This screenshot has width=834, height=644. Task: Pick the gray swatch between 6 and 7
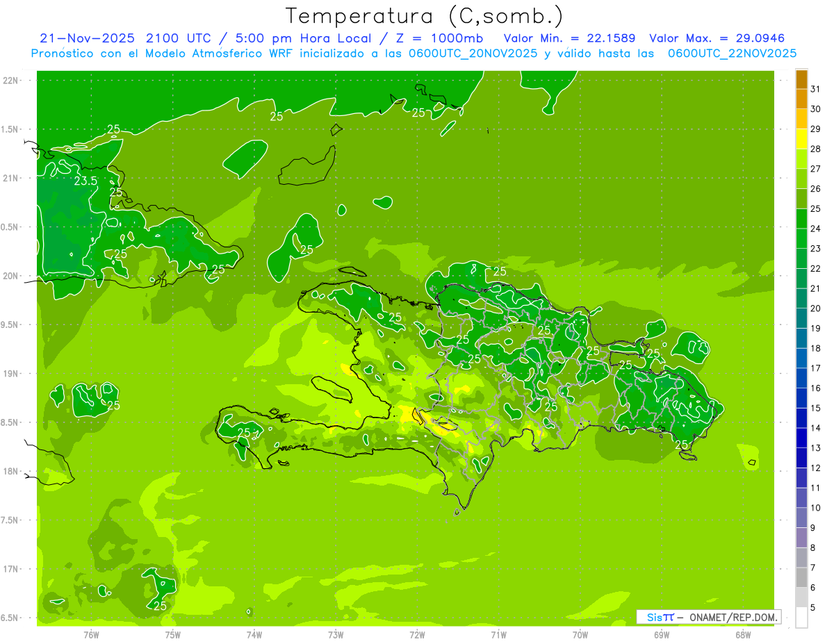tap(801, 577)
